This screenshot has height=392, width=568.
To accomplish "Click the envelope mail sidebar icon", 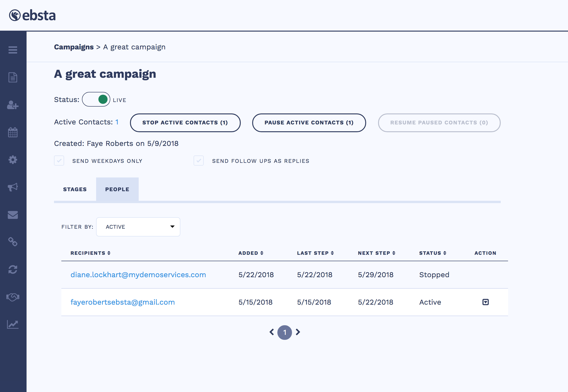I will (x=13, y=215).
